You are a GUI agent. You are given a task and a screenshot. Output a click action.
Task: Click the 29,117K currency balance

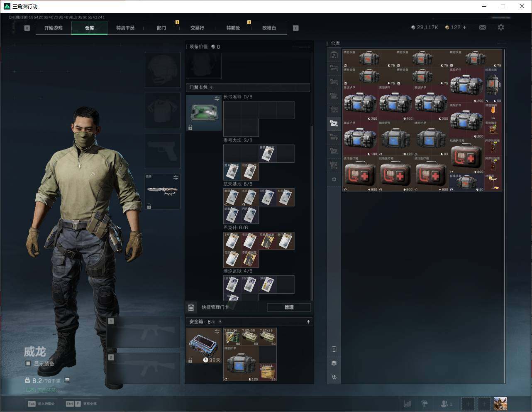(x=425, y=27)
